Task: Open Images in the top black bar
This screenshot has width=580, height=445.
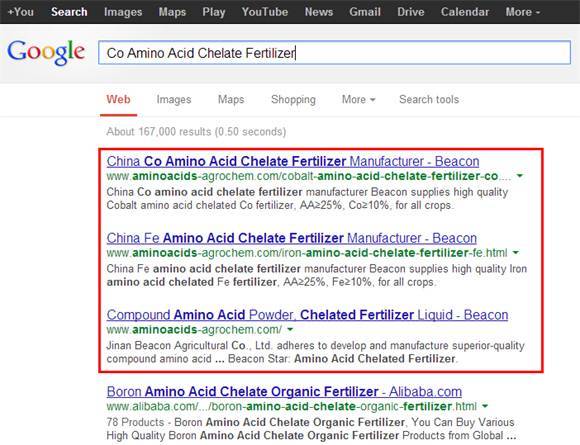Action: (123, 12)
